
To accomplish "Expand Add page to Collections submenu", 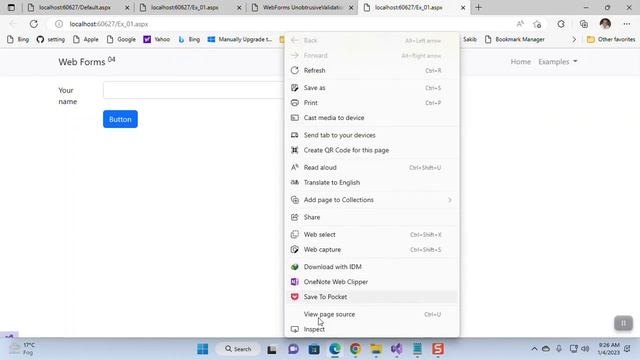I will point(372,200).
